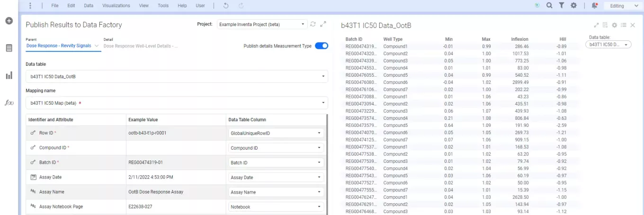The image size is (644, 215).
Task: Switch to Dose Response Well-Level Details tab
Action: [141, 46]
